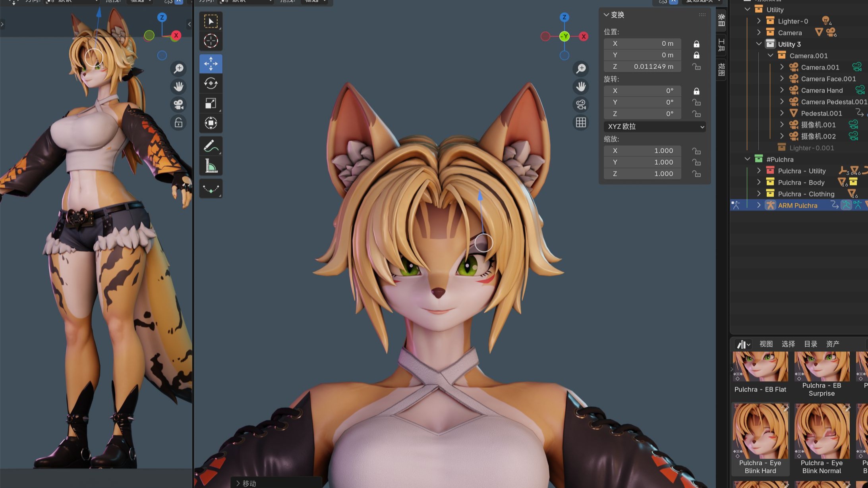Viewport: 868px width, 488px height.
Task: Toggle camera view in main viewport
Action: (x=581, y=104)
